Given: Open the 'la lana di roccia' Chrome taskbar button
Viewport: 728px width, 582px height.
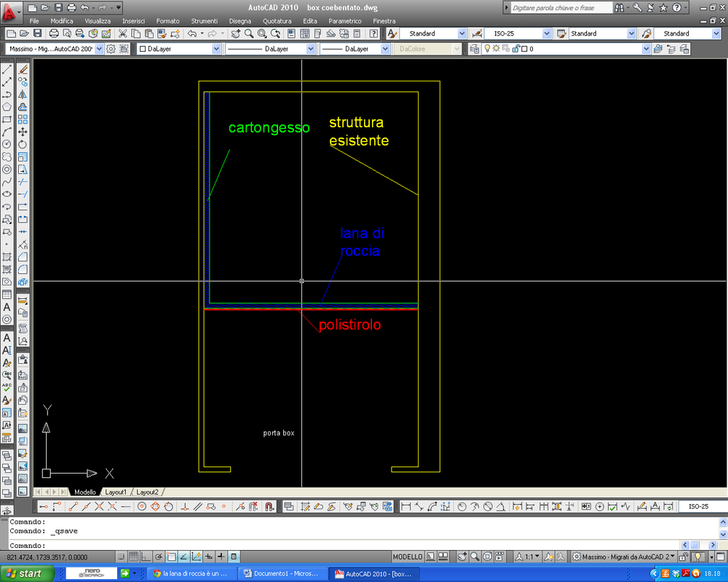Looking at the screenshot, I should pyautogui.click(x=193, y=574).
